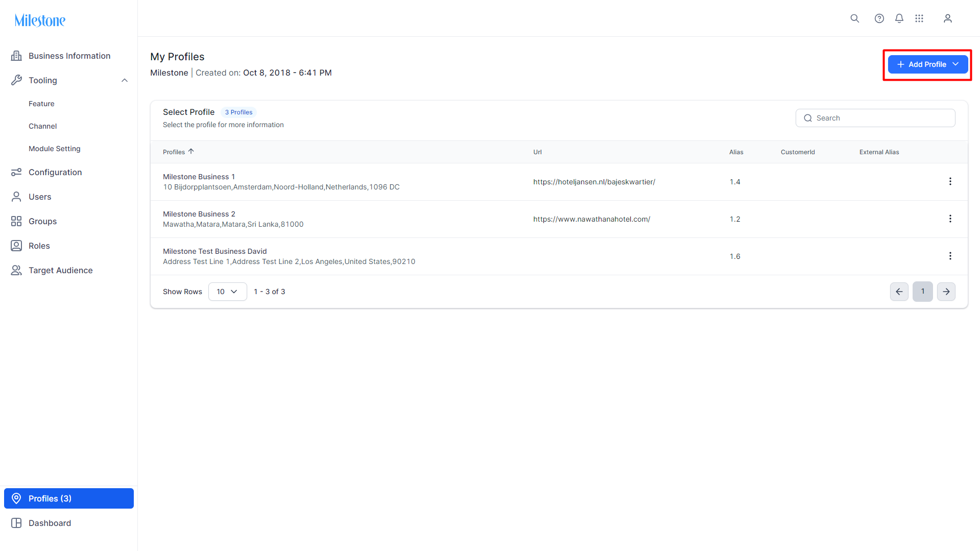Viewport: 980px width, 551px height.
Task: Click the Milestone logo
Action: (40, 20)
